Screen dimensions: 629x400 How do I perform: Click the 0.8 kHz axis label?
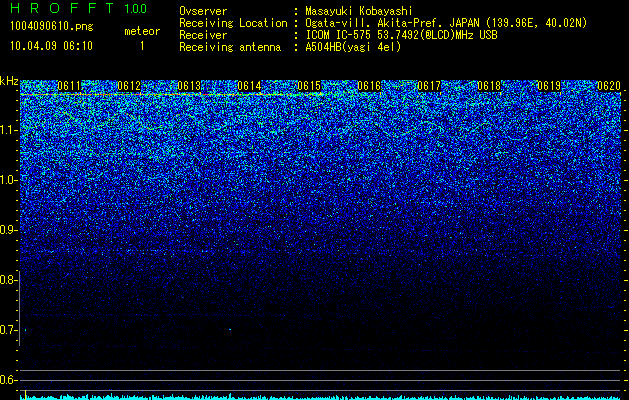pyautogui.click(x=8, y=280)
